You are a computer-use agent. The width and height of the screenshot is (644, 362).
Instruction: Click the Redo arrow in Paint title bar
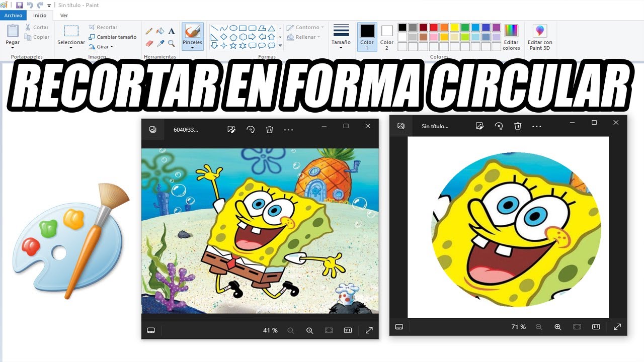40,5
